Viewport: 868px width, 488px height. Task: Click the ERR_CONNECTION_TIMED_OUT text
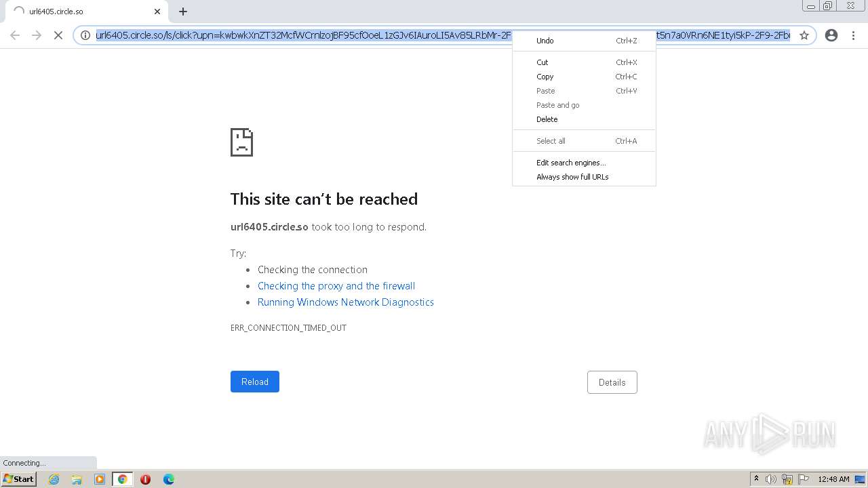click(x=288, y=327)
